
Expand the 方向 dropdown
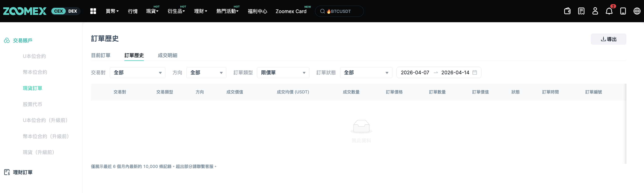click(206, 73)
